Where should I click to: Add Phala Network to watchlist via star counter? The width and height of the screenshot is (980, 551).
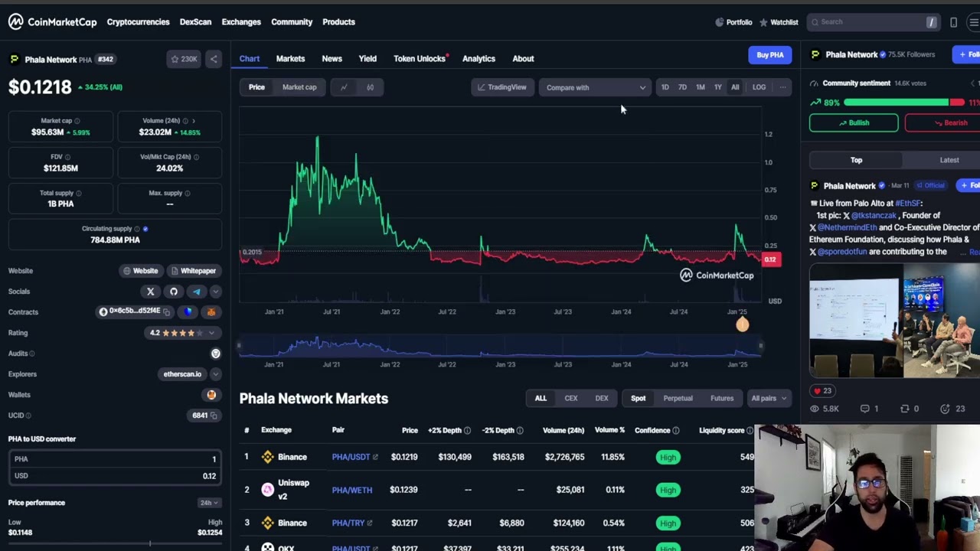point(184,59)
